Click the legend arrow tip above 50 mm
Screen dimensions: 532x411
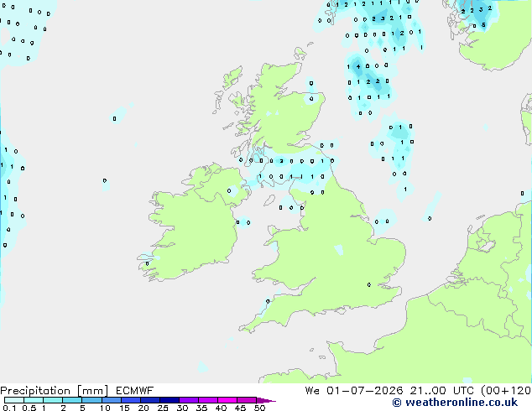click(266, 400)
